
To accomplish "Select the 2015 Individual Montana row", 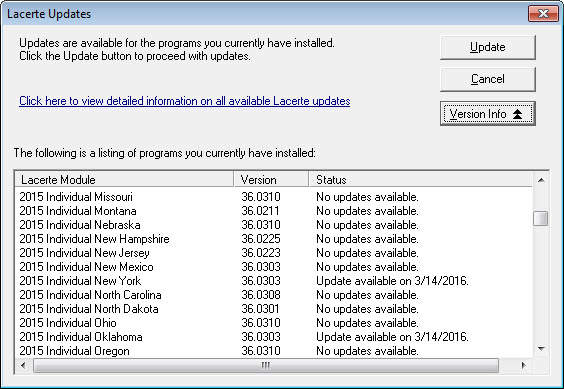I will tap(273, 211).
